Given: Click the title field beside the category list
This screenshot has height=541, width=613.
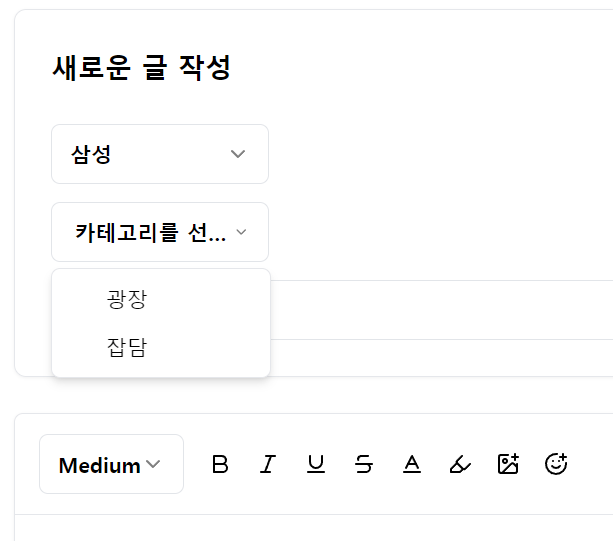Looking at the screenshot, I should point(440,310).
